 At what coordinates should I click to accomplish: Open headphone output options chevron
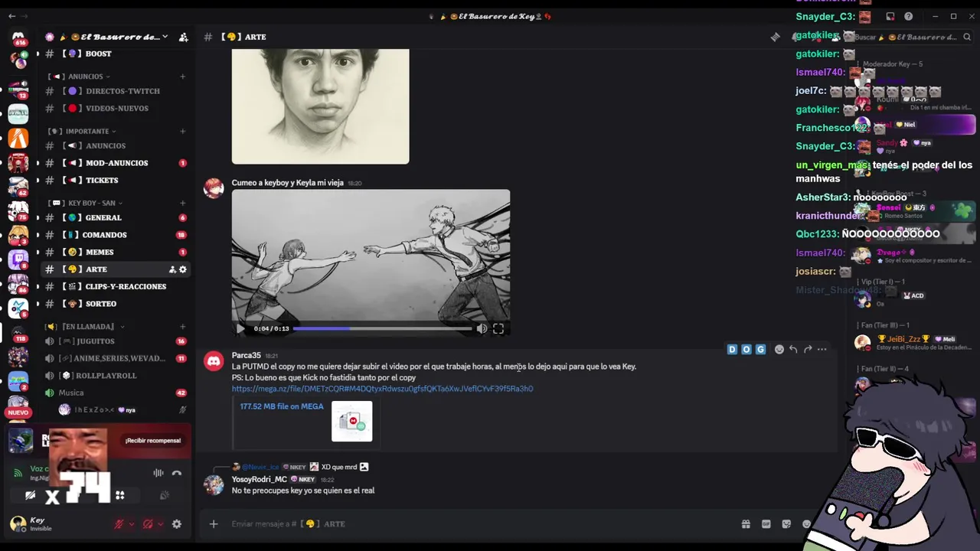click(160, 524)
